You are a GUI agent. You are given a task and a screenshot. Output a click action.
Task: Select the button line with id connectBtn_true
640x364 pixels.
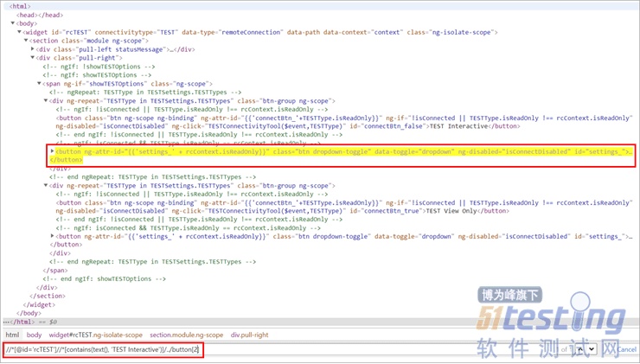(342, 207)
